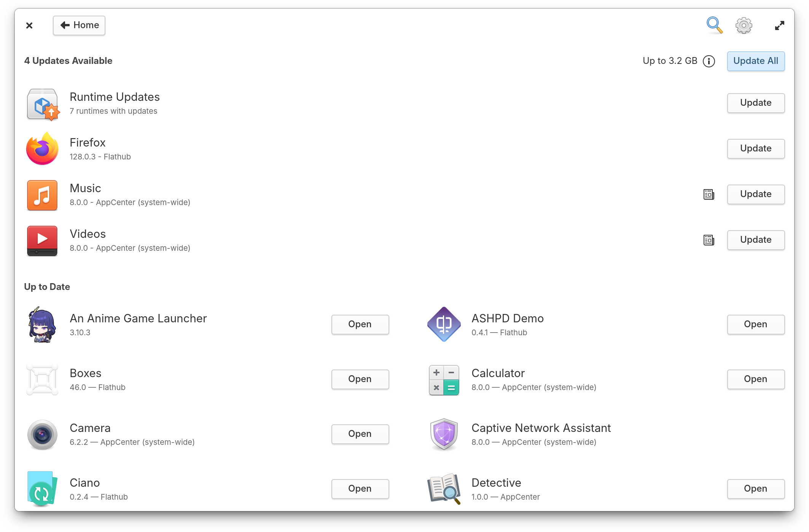Click the Detective app icon
Image resolution: width=809 pixels, height=532 pixels.
pyautogui.click(x=444, y=489)
